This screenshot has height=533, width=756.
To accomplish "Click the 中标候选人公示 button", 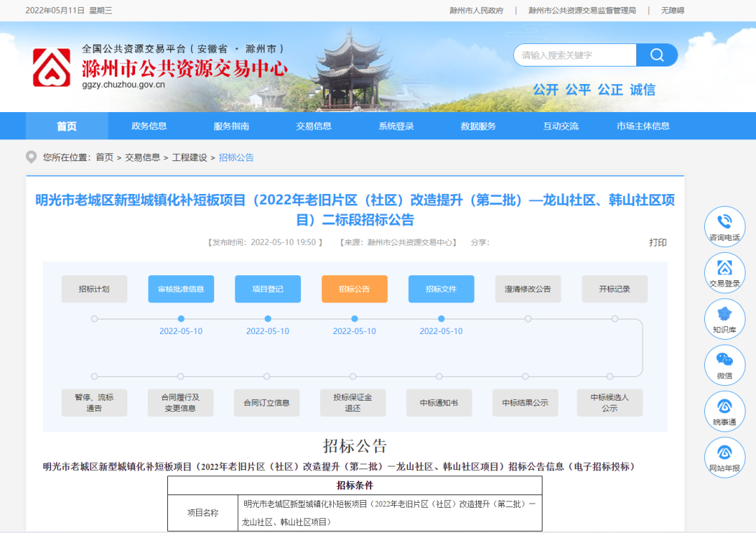I will (x=610, y=402).
